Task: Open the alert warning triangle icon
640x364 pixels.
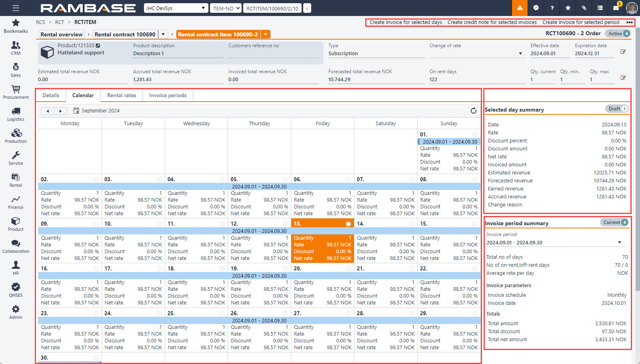Action: pos(520,8)
